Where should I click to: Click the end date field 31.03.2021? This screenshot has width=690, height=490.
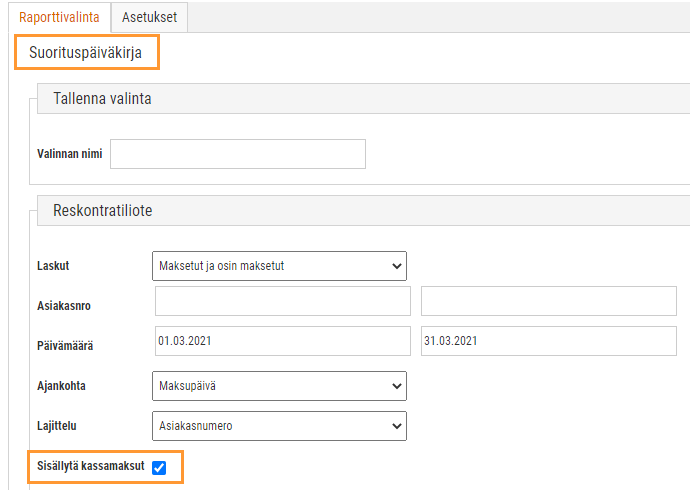pyautogui.click(x=549, y=341)
